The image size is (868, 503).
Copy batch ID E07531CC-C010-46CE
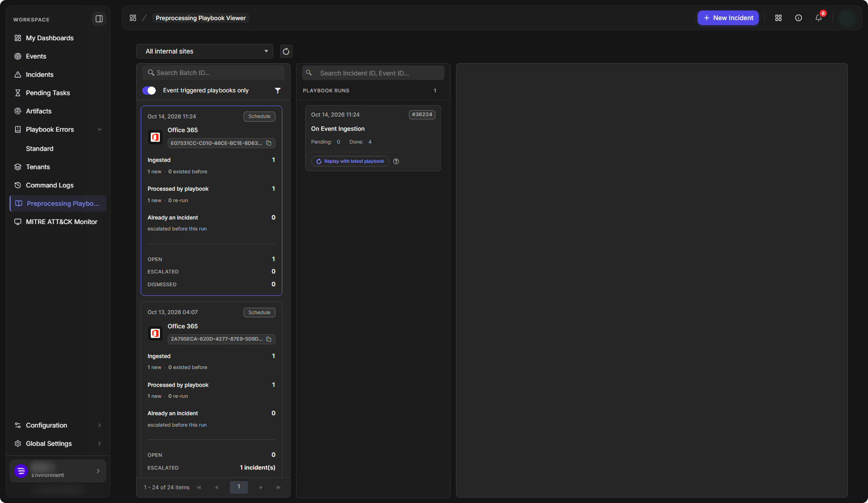[269, 143]
